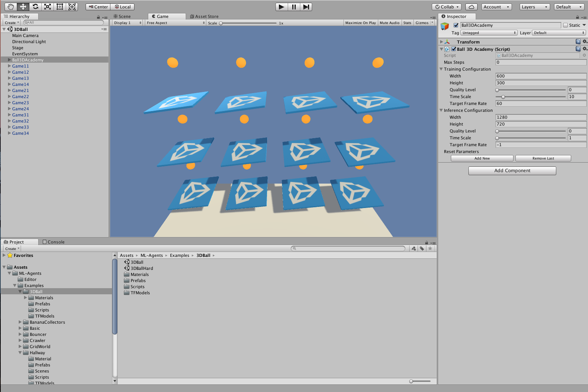Screen dimensions: 588x392
Task: Click the Pause button
Action: click(294, 7)
